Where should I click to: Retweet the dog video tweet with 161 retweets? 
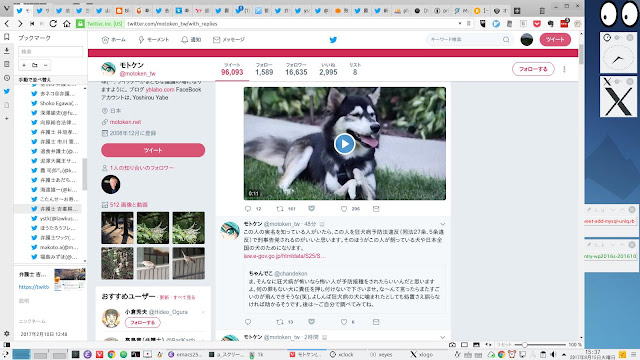[280, 209]
